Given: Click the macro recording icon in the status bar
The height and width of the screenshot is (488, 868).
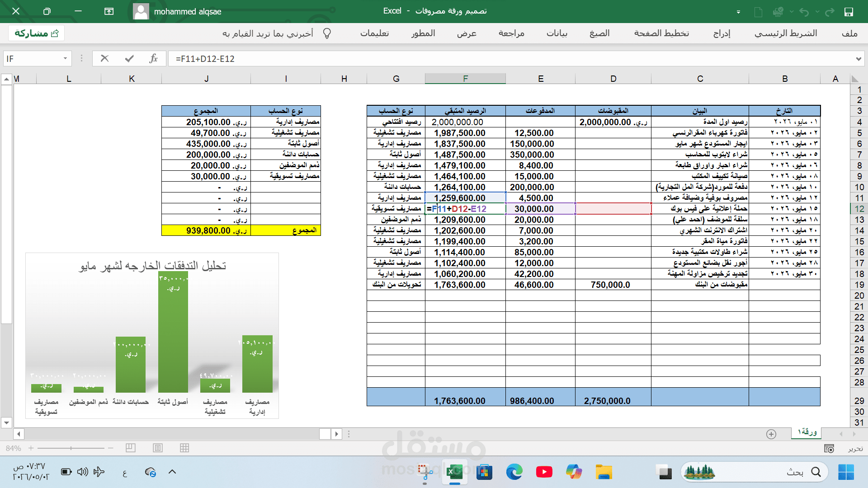Looking at the screenshot, I should tap(829, 448).
